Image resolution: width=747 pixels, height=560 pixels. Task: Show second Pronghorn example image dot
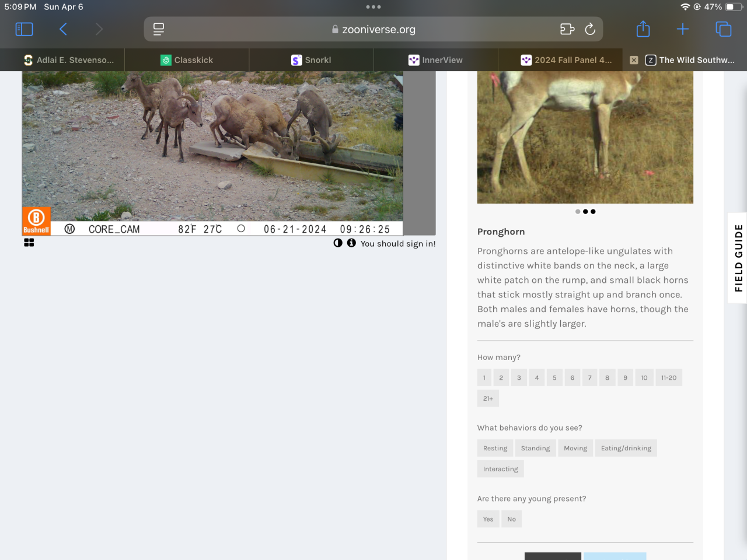tap(585, 212)
